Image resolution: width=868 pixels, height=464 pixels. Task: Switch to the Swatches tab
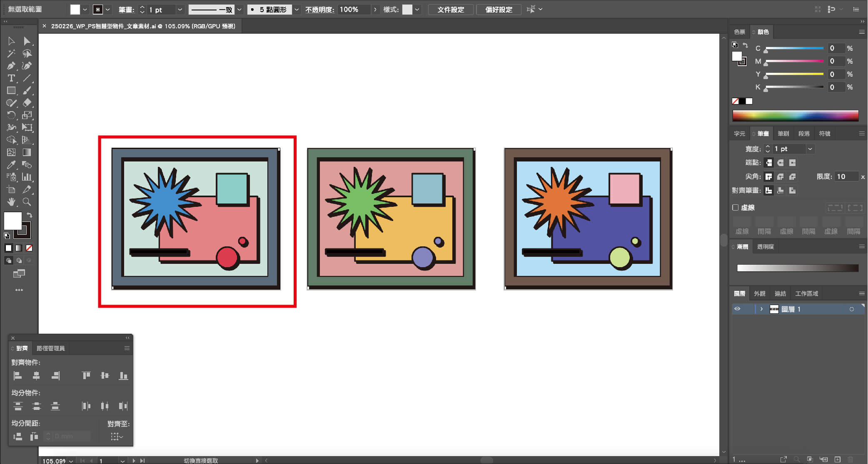coord(739,32)
